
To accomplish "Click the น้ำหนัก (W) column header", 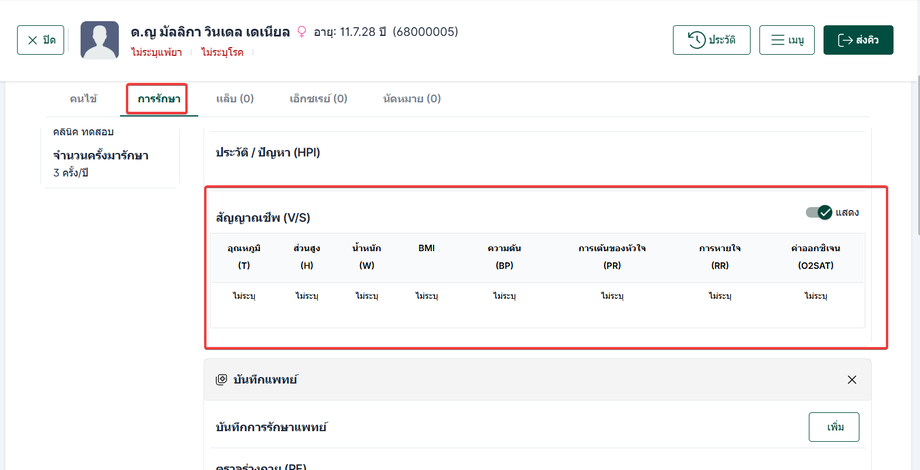I will point(367,257).
